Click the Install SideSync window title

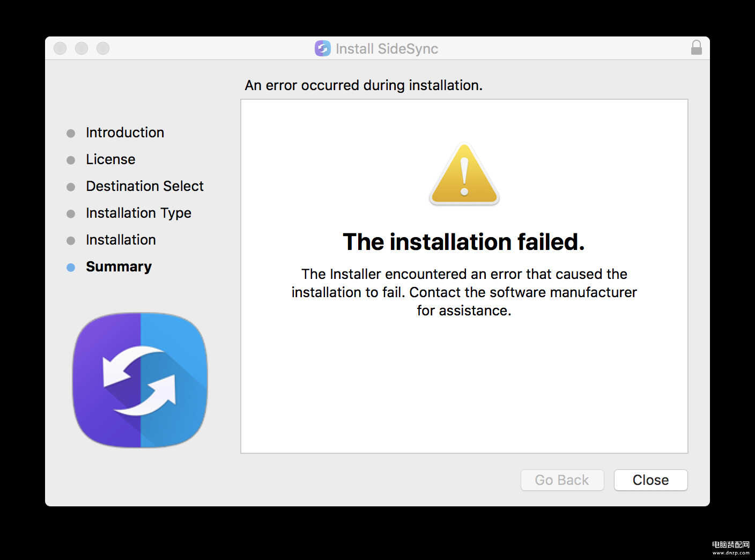click(x=387, y=49)
